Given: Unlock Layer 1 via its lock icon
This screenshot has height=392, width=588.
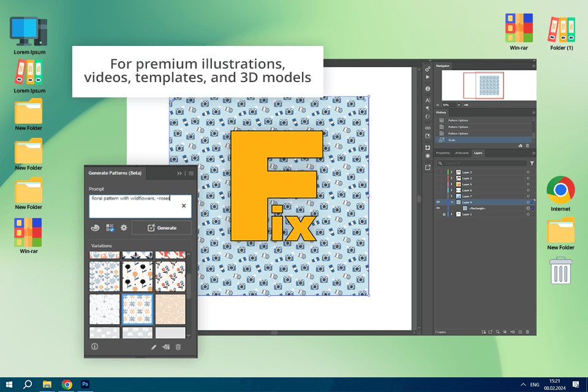Looking at the screenshot, I should click(x=444, y=214).
